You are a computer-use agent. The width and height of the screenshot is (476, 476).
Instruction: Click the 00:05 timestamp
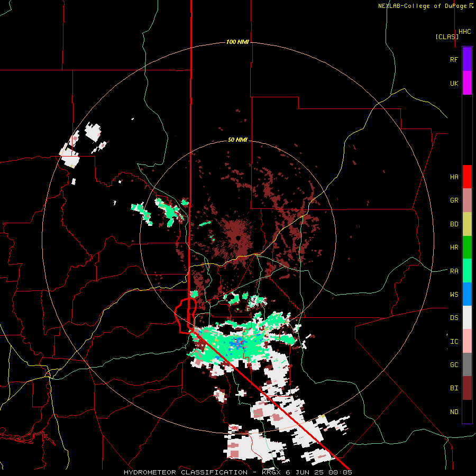pos(340,472)
